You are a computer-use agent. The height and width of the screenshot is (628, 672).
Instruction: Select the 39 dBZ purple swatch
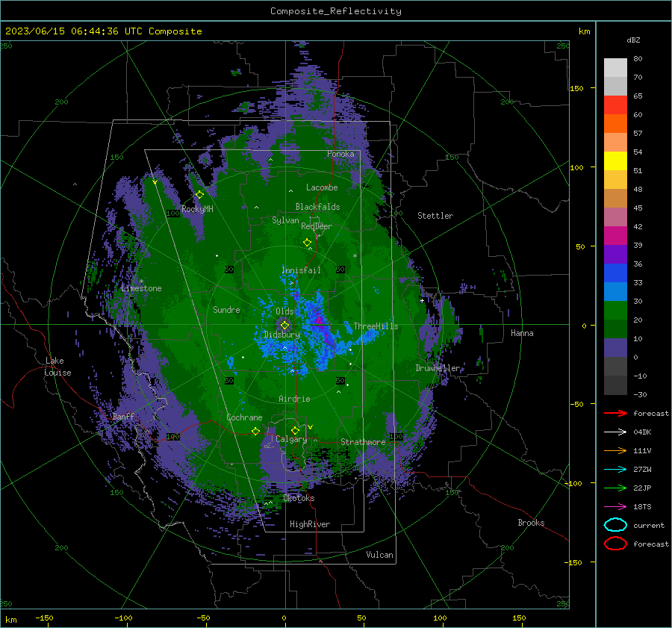pyautogui.click(x=615, y=254)
